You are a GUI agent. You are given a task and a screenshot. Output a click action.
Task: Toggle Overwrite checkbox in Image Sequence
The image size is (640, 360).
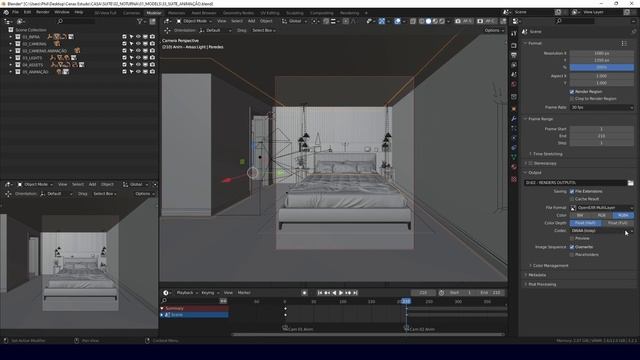pos(572,247)
